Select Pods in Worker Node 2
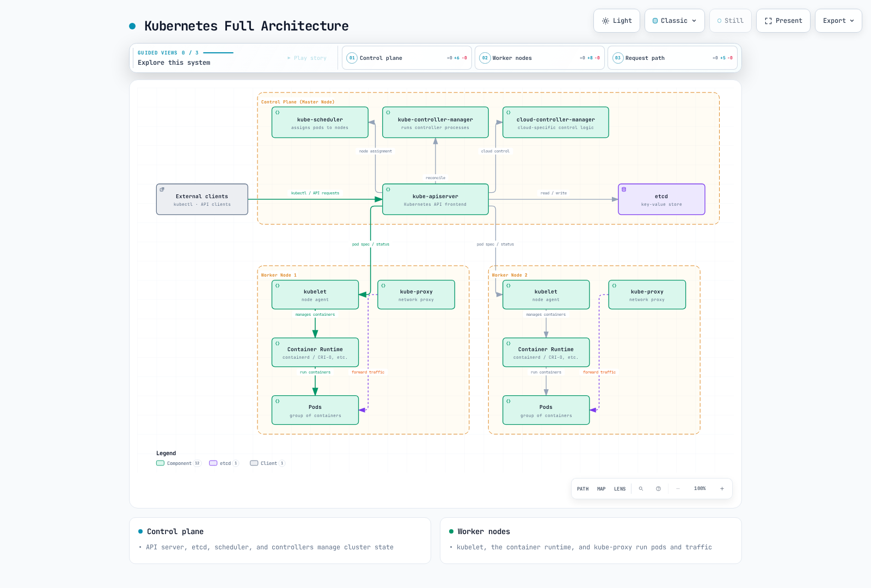The height and width of the screenshot is (588, 871). click(546, 410)
